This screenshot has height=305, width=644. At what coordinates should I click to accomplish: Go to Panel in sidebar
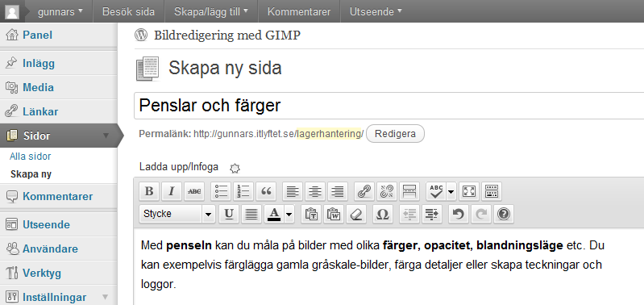pyautogui.click(x=37, y=36)
